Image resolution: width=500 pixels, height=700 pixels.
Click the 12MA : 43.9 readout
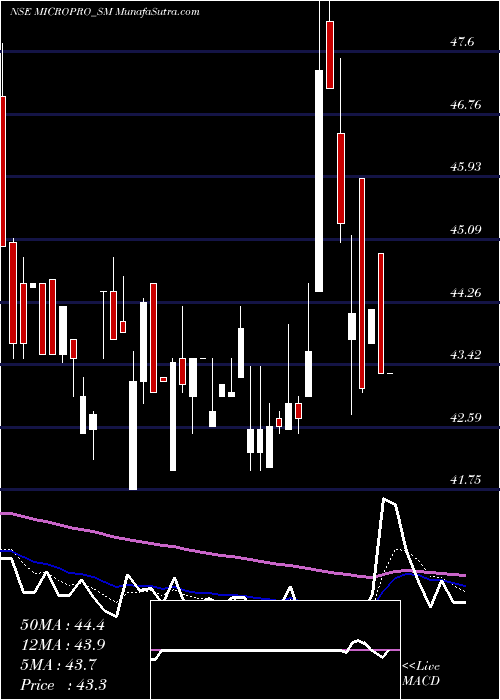(62, 645)
